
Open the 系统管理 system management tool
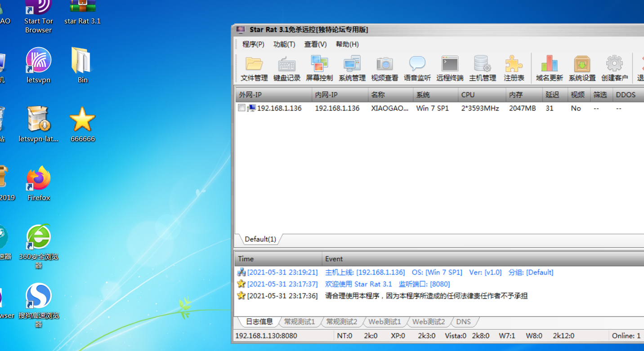pos(352,68)
